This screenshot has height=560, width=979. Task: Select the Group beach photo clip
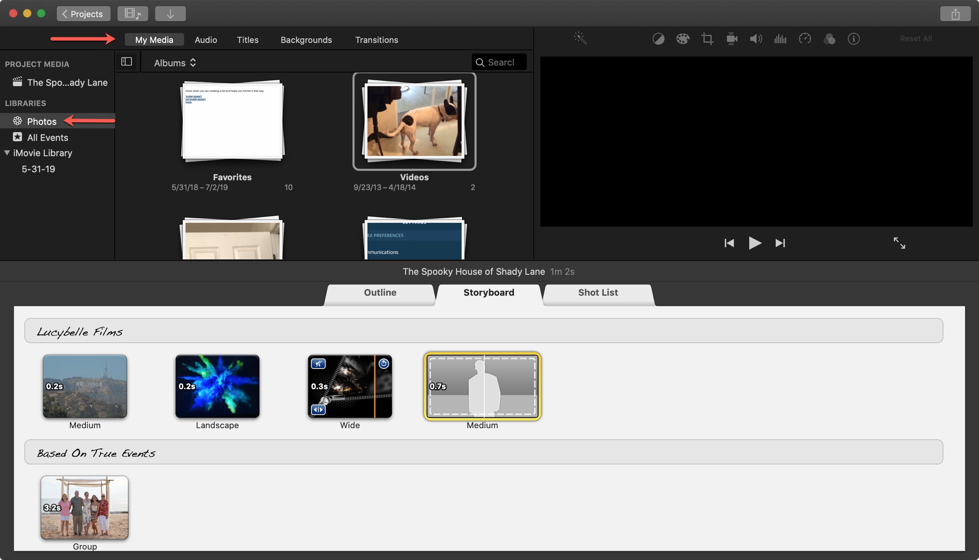85,508
